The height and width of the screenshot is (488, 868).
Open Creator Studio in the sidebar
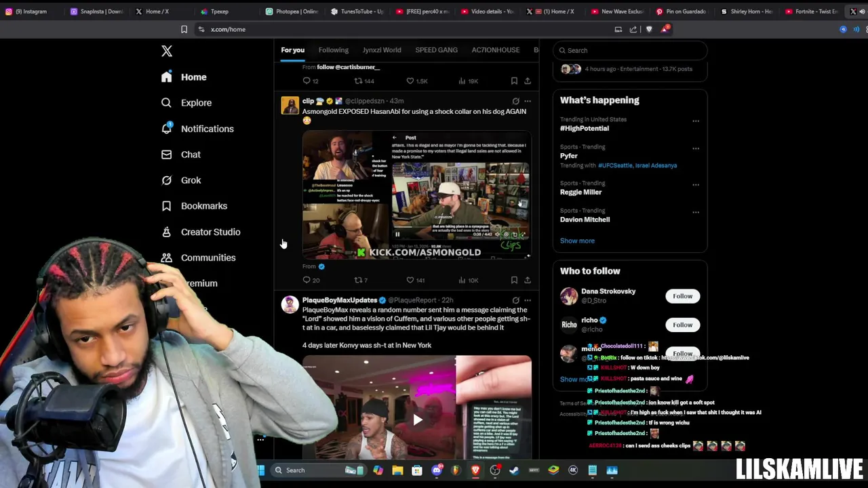click(201, 232)
